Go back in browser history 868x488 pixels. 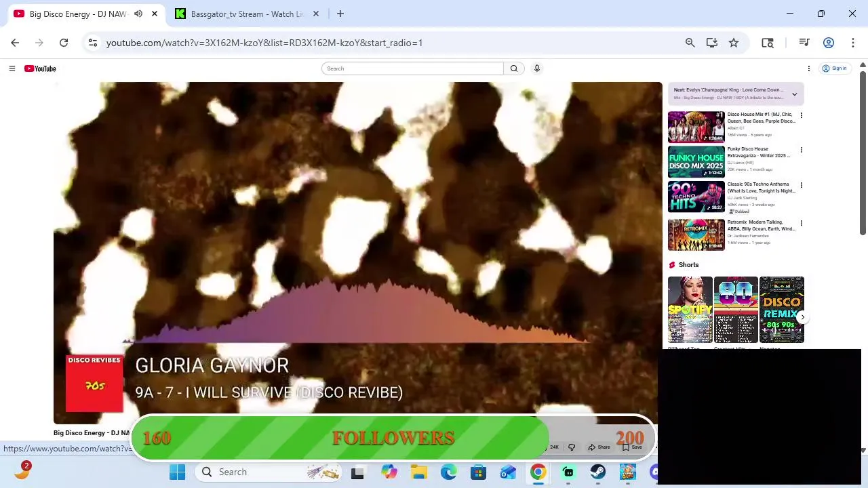pos(15,43)
